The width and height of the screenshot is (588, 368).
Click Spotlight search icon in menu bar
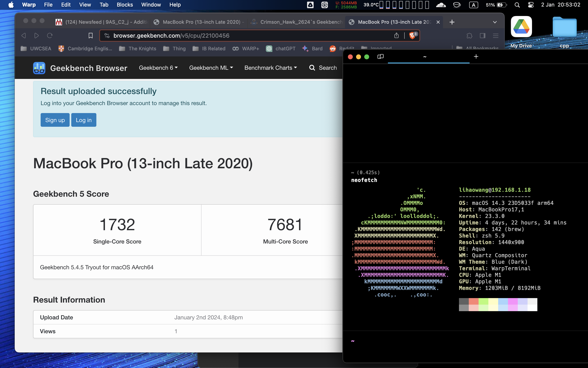pos(517,5)
